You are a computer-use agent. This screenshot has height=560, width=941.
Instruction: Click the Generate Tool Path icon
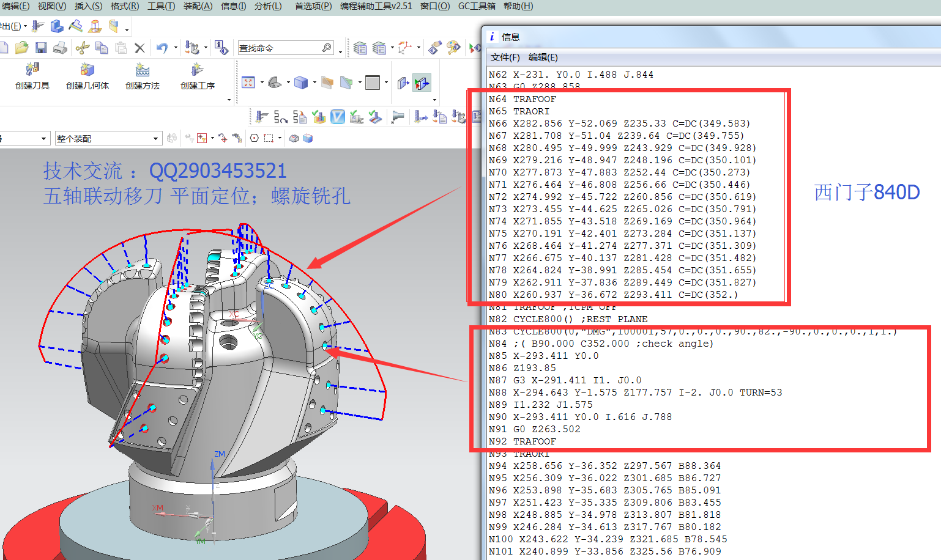(x=262, y=117)
